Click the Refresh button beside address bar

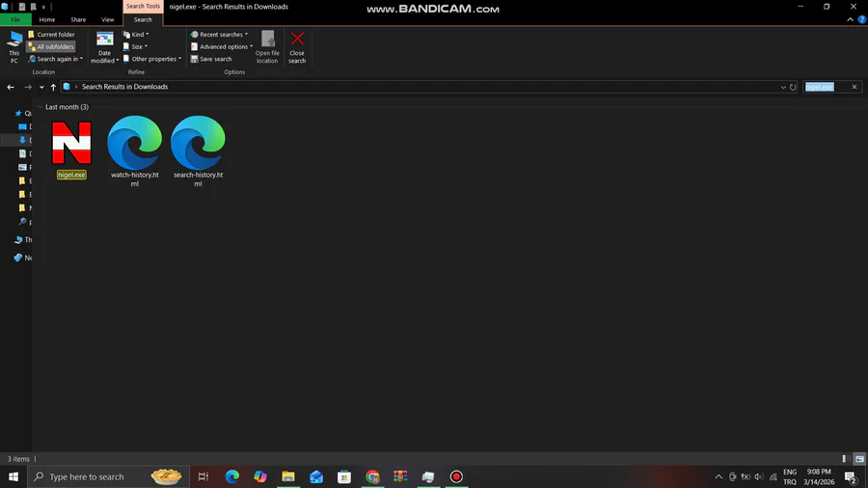[x=793, y=87]
